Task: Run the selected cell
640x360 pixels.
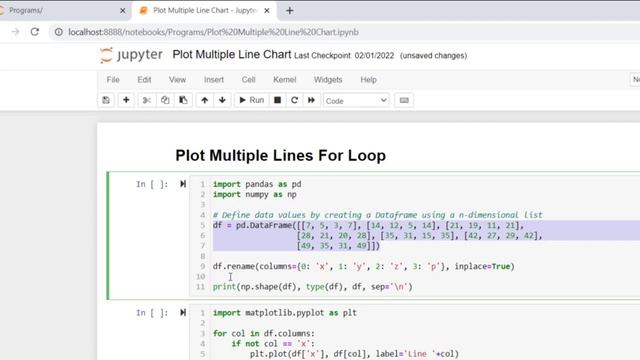Action: [251, 100]
